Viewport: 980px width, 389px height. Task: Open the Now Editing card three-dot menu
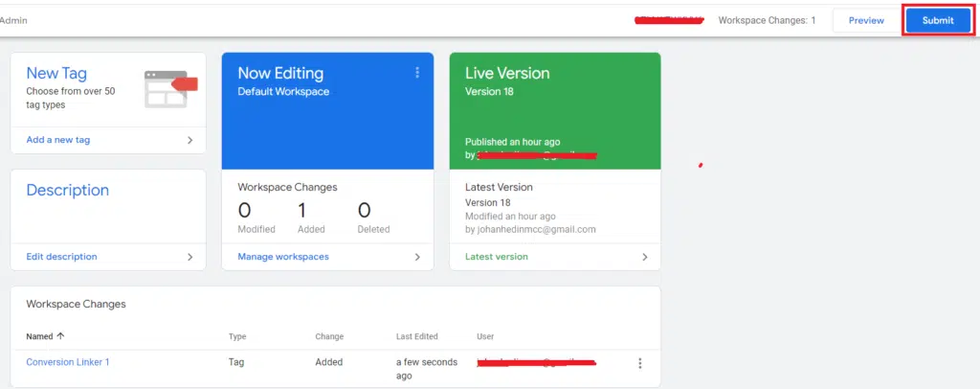(417, 73)
